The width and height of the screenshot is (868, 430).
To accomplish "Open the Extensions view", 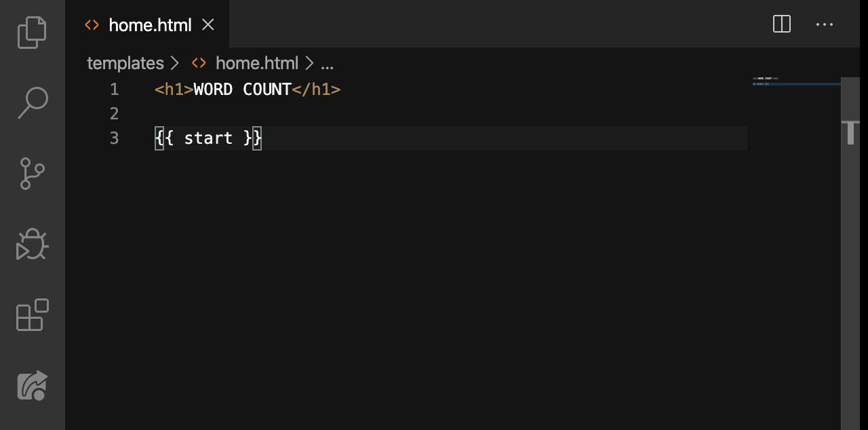I will [x=32, y=315].
